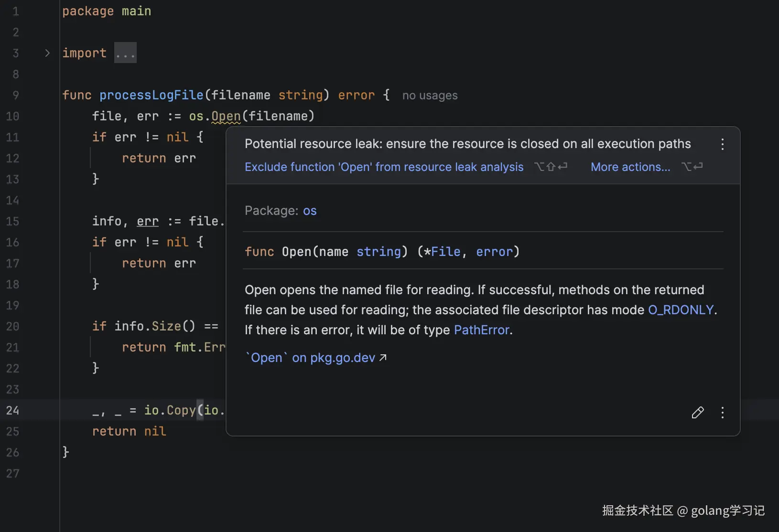Screen dimensions: 779x532
Task: Click processLogFile function name
Action: [151, 95]
